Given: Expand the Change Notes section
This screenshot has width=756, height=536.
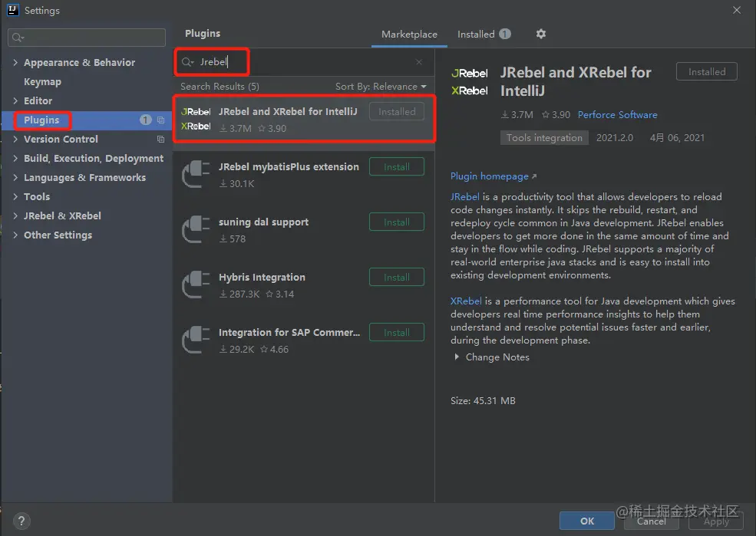Looking at the screenshot, I should click(x=457, y=357).
